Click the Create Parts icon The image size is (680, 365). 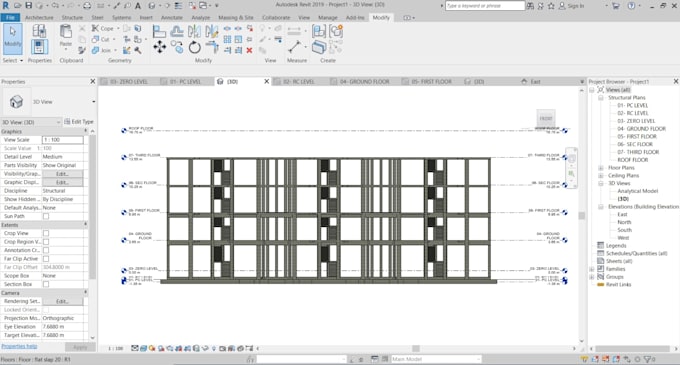[319, 47]
